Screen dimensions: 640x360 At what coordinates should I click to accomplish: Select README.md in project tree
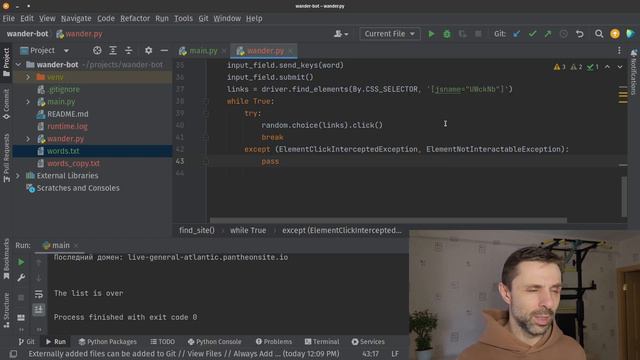68,114
